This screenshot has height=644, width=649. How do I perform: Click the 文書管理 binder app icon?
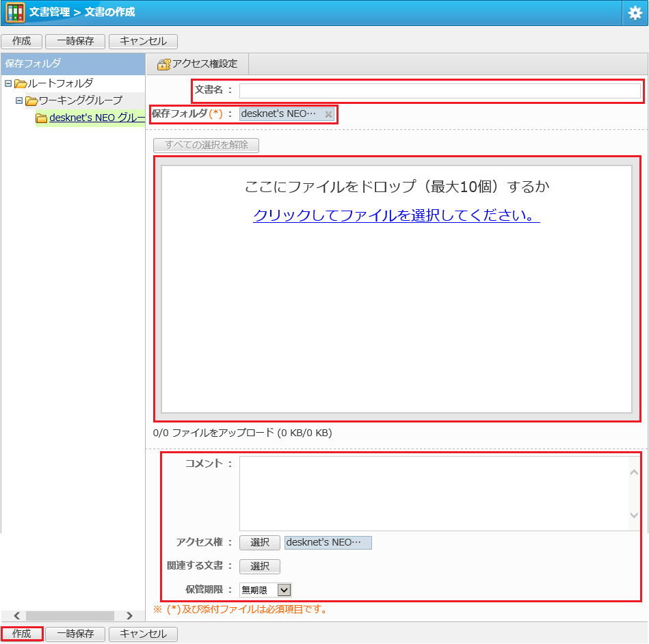15,12
